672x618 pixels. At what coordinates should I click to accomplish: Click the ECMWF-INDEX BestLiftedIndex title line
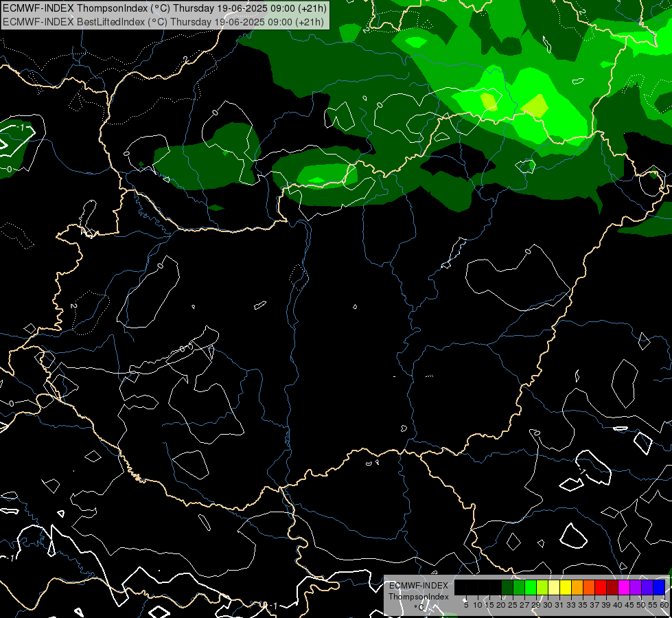163,22
